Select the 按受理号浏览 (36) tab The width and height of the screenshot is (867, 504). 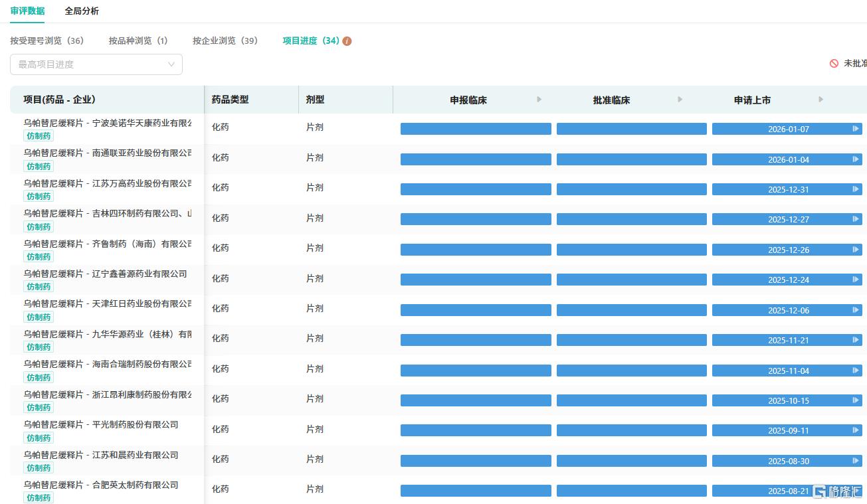tap(47, 41)
